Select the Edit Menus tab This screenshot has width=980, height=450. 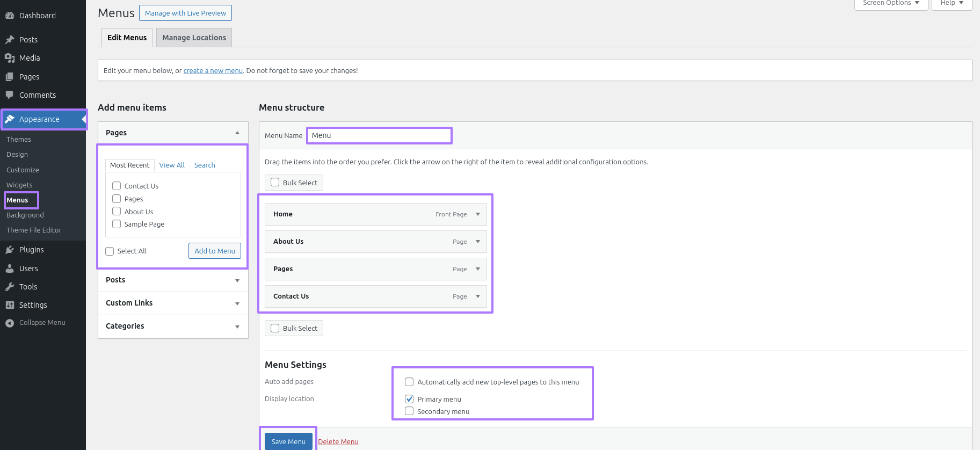(127, 38)
